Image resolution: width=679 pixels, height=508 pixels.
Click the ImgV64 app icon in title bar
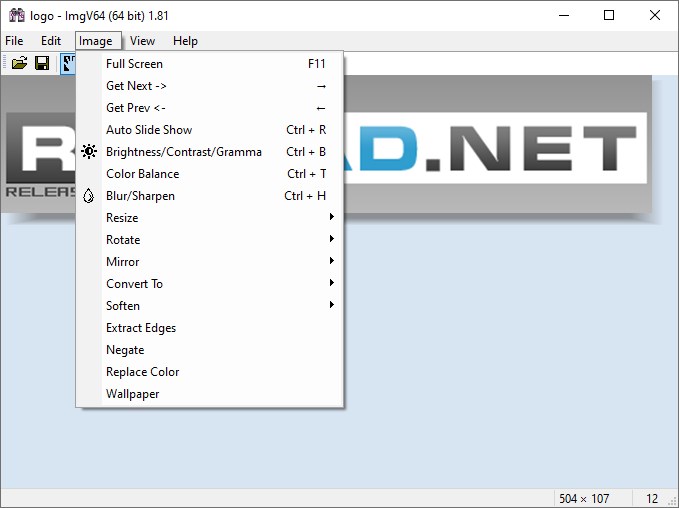(x=17, y=16)
